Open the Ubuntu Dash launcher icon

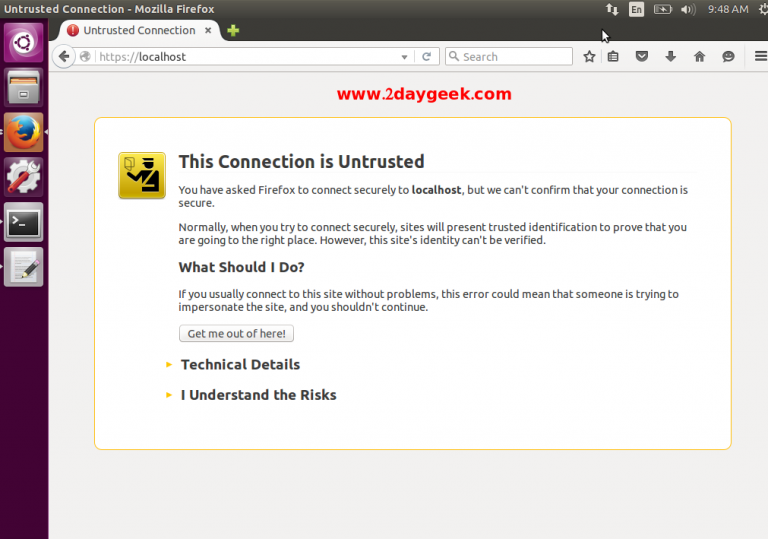point(23,43)
